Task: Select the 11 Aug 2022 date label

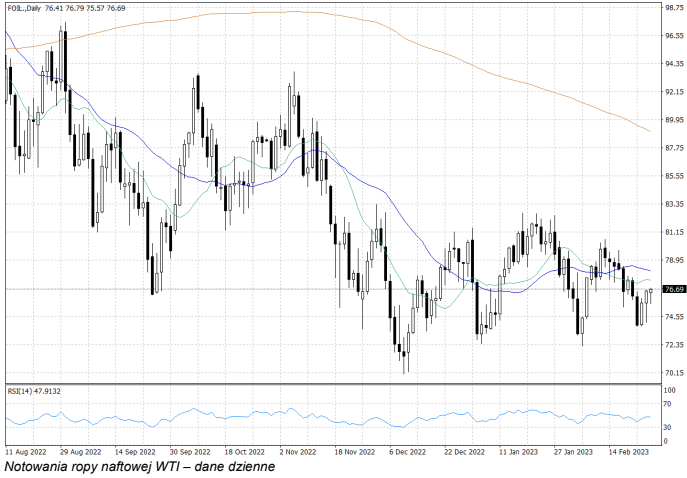Action: [x=25, y=451]
